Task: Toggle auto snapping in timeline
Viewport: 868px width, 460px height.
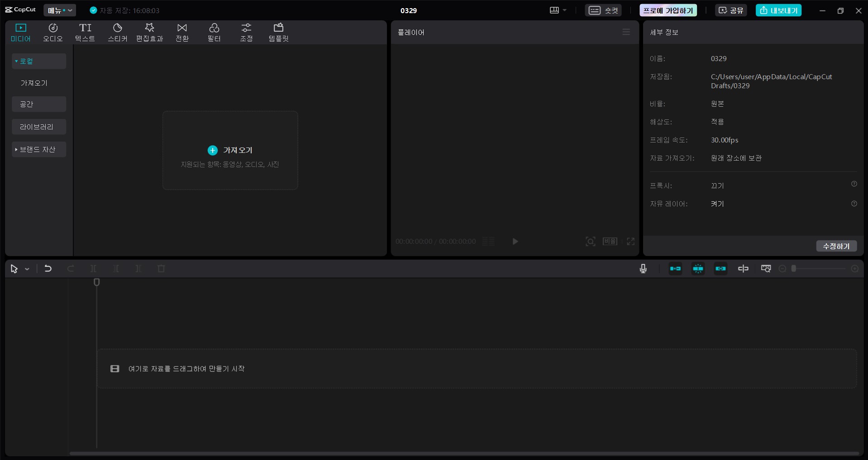Action: 698,269
